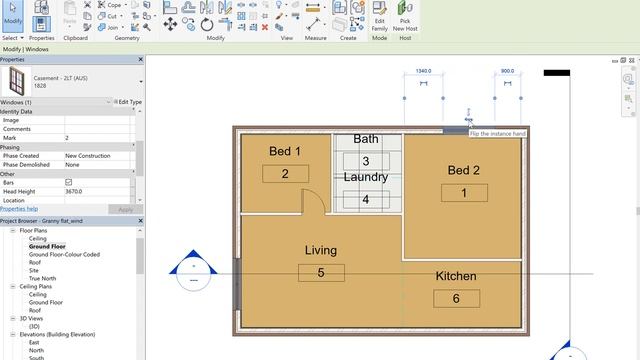Open Ground Floor-Colour Coded floor plan
This screenshot has width=640, height=360.
tap(64, 254)
